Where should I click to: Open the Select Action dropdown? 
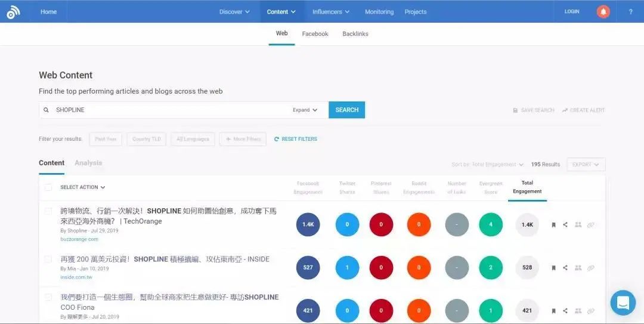pos(82,187)
